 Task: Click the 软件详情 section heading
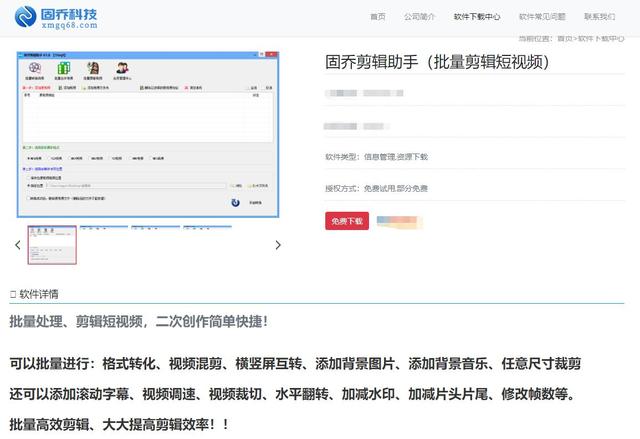(x=34, y=294)
